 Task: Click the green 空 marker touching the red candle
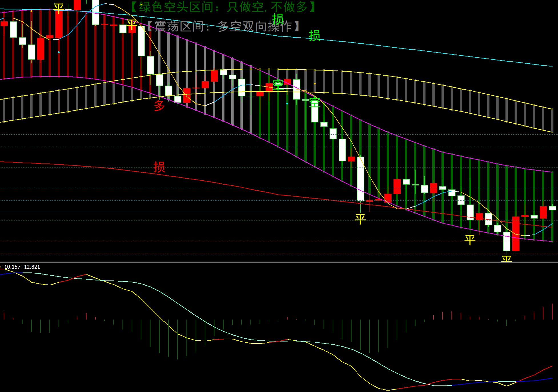[278, 84]
